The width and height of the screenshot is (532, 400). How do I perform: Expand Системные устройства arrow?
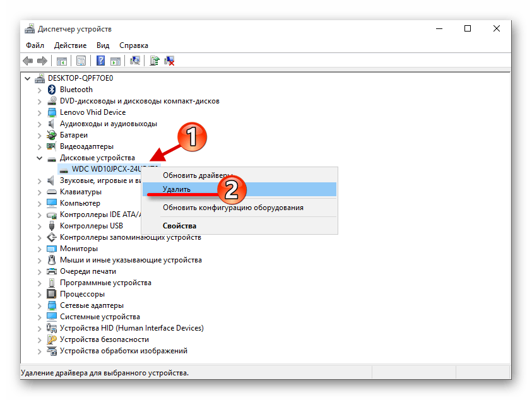[39, 317]
